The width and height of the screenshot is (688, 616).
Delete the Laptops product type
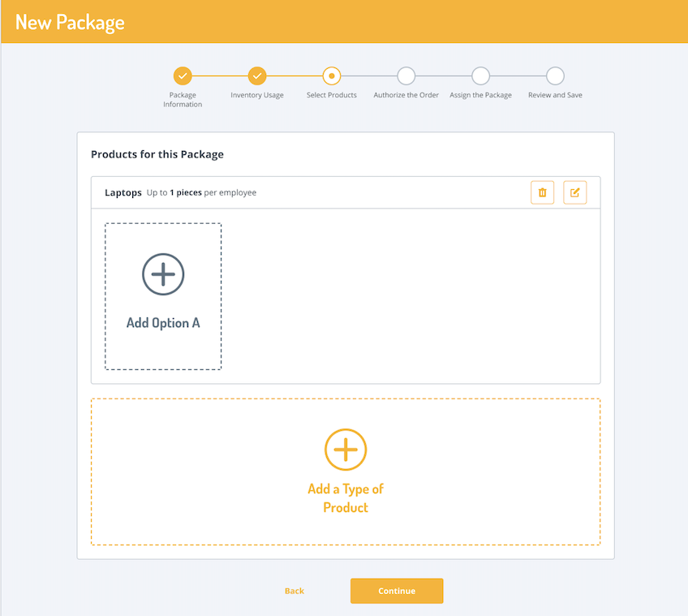(x=542, y=192)
